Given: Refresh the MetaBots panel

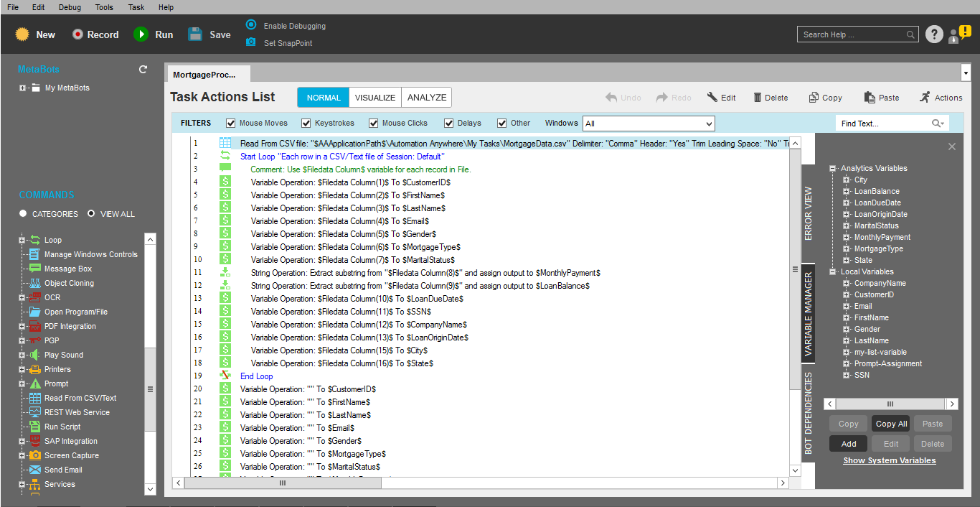Looking at the screenshot, I should tap(143, 70).
